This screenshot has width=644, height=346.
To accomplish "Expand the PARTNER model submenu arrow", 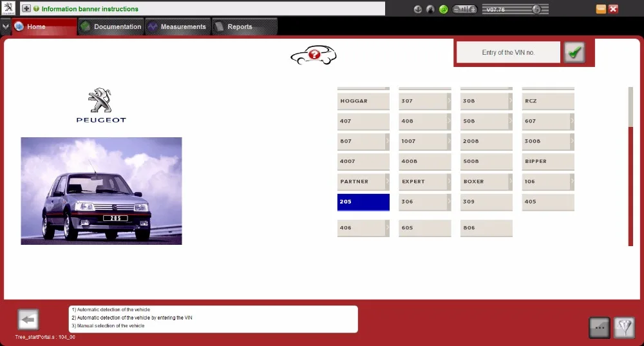I will pyautogui.click(x=387, y=182).
